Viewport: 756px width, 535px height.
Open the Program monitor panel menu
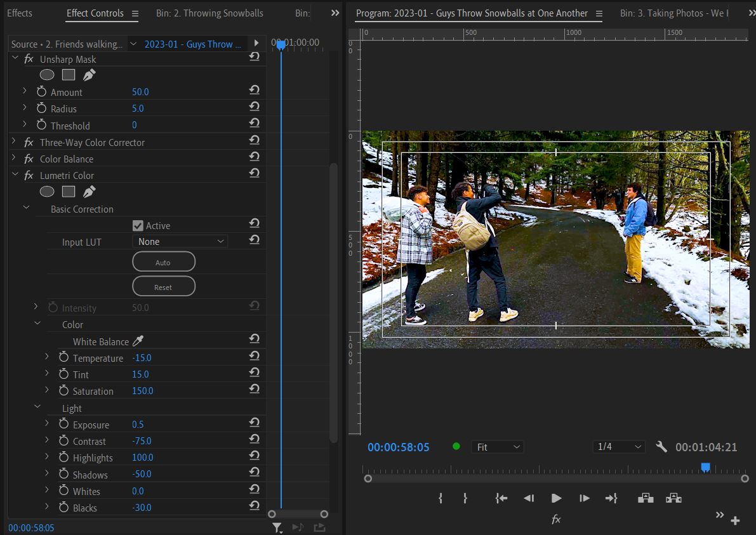point(599,13)
